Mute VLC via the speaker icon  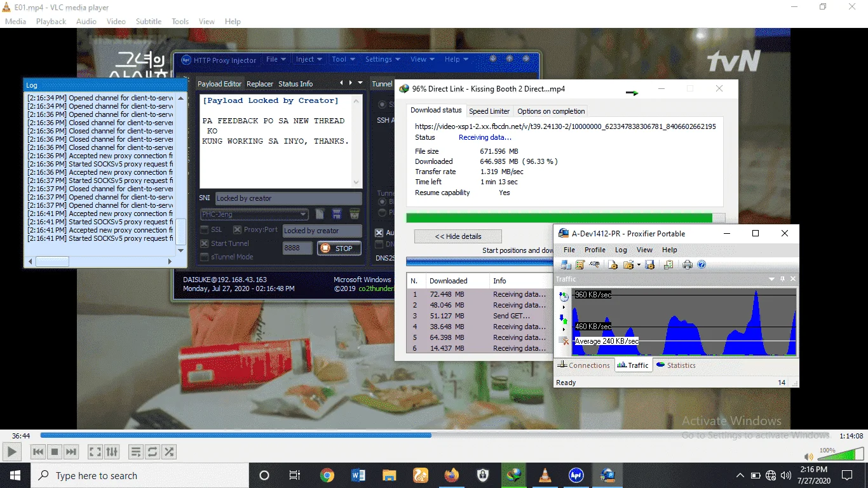click(808, 456)
